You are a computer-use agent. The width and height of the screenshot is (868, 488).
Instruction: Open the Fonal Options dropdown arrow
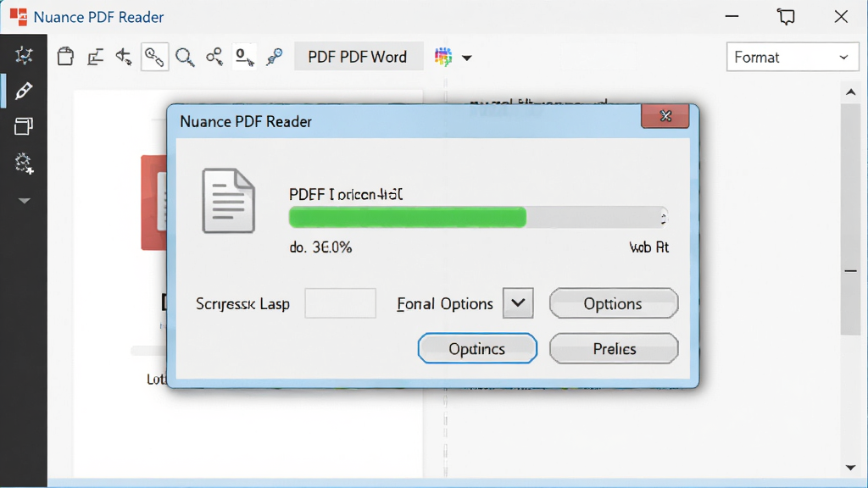pyautogui.click(x=518, y=303)
